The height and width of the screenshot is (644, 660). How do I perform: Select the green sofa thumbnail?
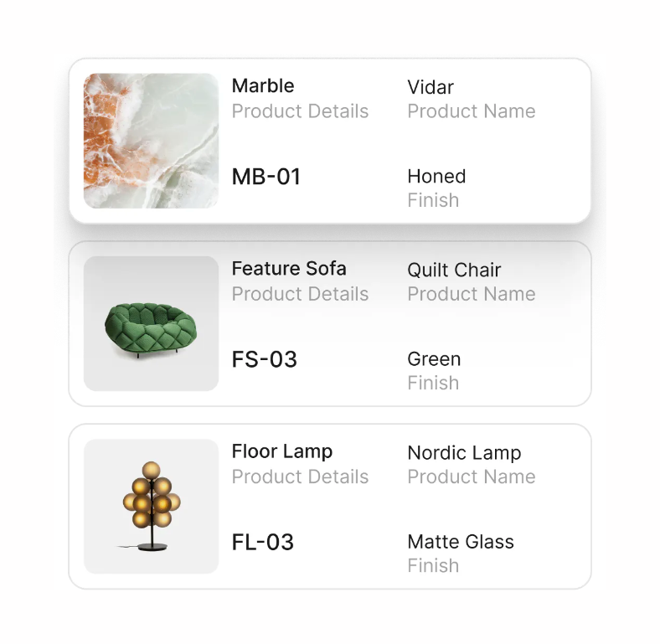[x=151, y=323]
